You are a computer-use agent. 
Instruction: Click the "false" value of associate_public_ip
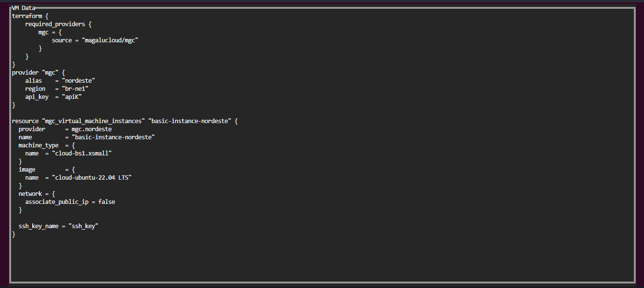coord(107,202)
